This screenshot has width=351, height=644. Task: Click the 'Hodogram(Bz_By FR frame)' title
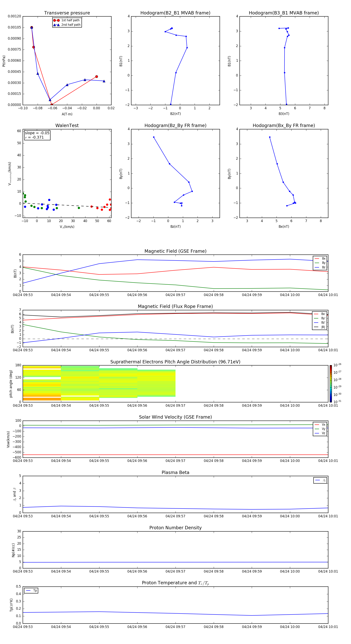175,125
